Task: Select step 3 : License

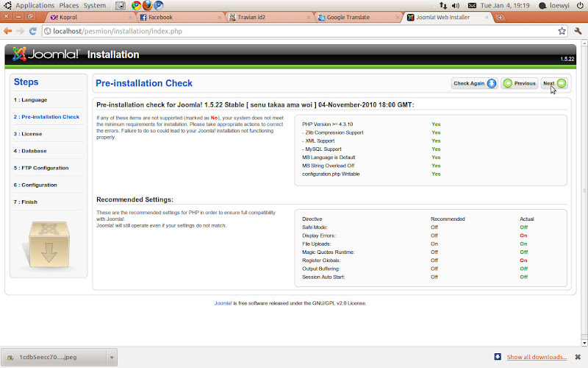Action: click(28, 134)
